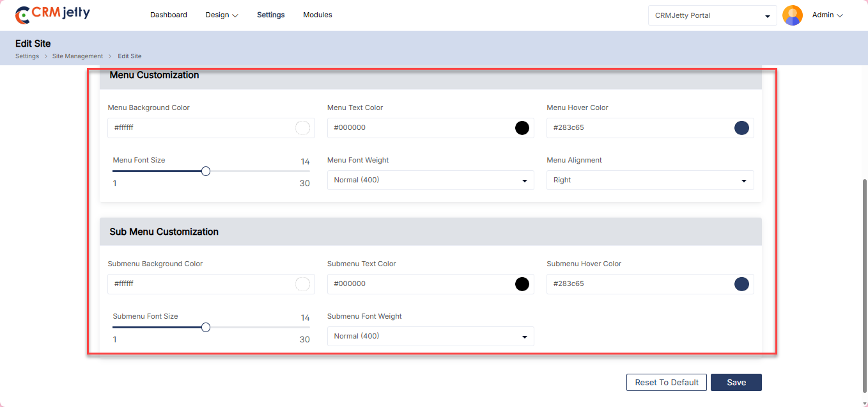This screenshot has height=407, width=868.
Task: Expand the Design menu
Action: click(x=222, y=15)
